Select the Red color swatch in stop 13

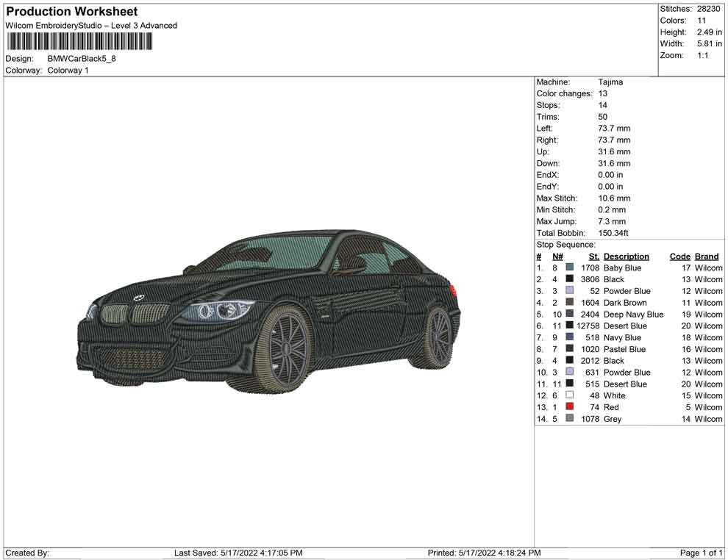[x=570, y=407]
